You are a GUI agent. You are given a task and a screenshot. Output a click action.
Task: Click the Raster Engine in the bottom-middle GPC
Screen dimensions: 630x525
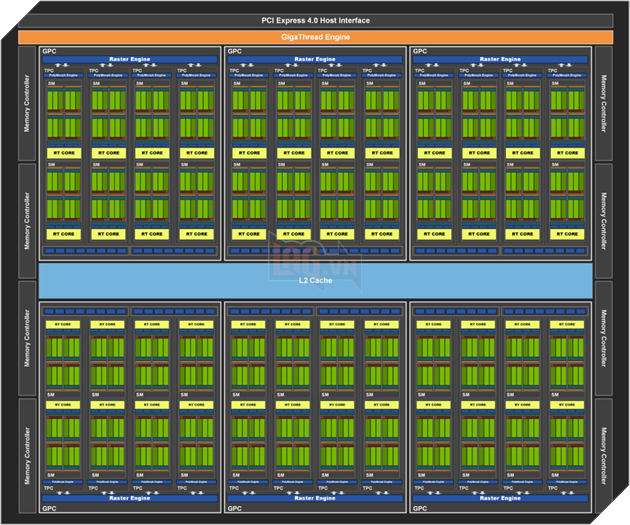[315, 497]
